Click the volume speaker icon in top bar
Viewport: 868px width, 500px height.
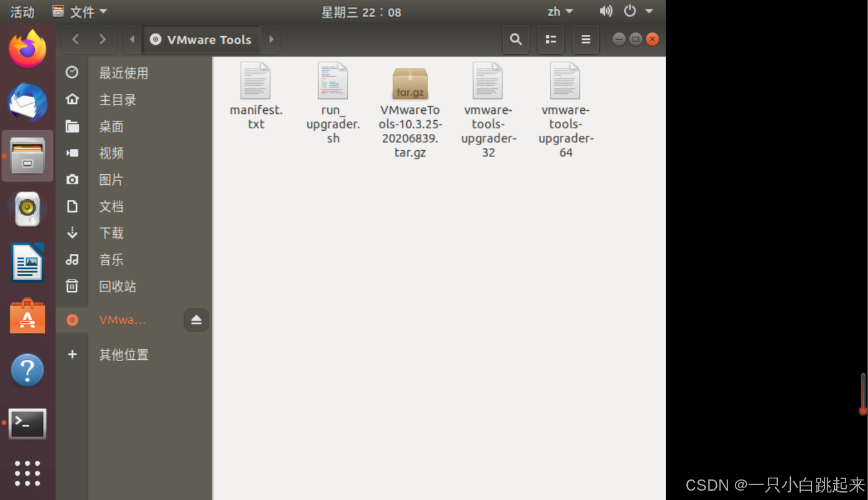(x=605, y=11)
